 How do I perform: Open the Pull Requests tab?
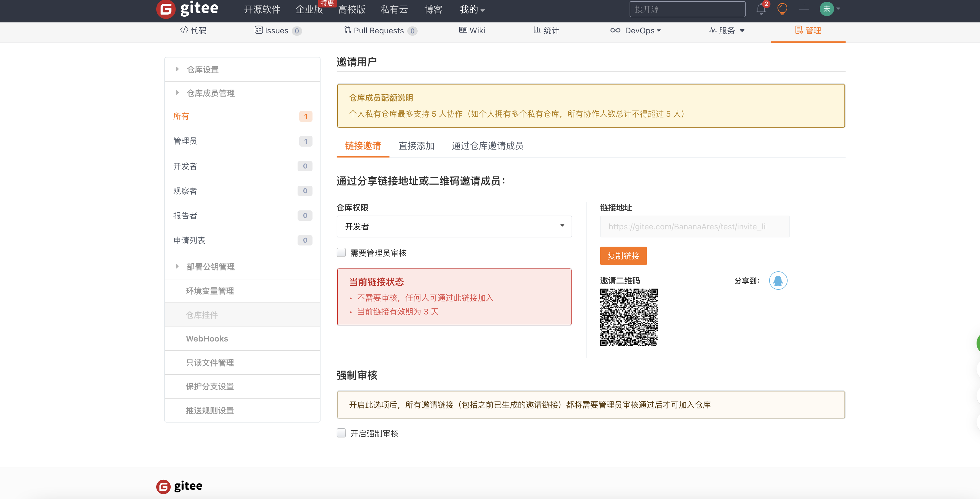coord(381,30)
